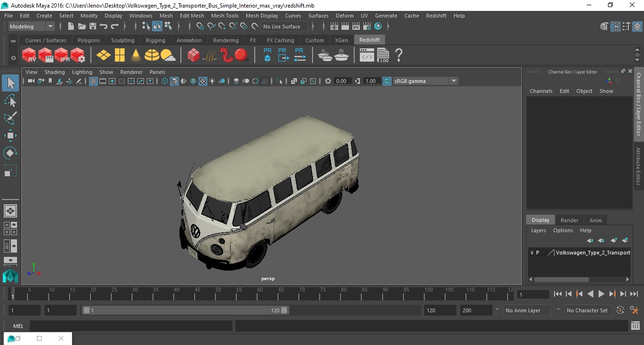The height and width of the screenshot is (345, 644).
Task: Click the yellow cone spot light shelf icon
Action: tap(136, 55)
